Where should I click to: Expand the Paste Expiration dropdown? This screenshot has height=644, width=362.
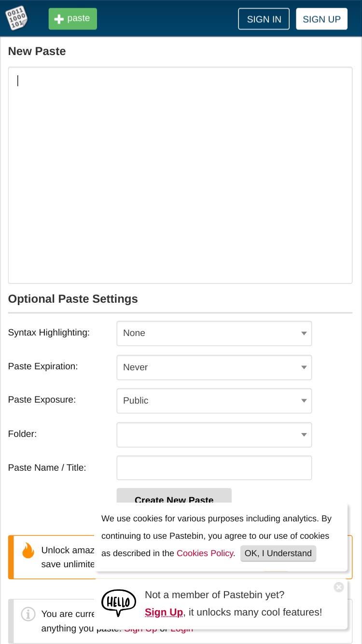pyautogui.click(x=214, y=367)
